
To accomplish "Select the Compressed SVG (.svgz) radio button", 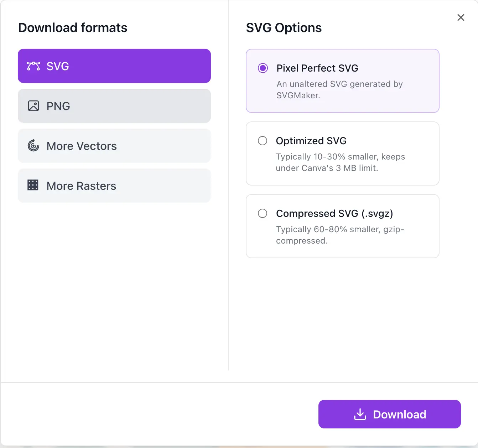I will pyautogui.click(x=263, y=213).
